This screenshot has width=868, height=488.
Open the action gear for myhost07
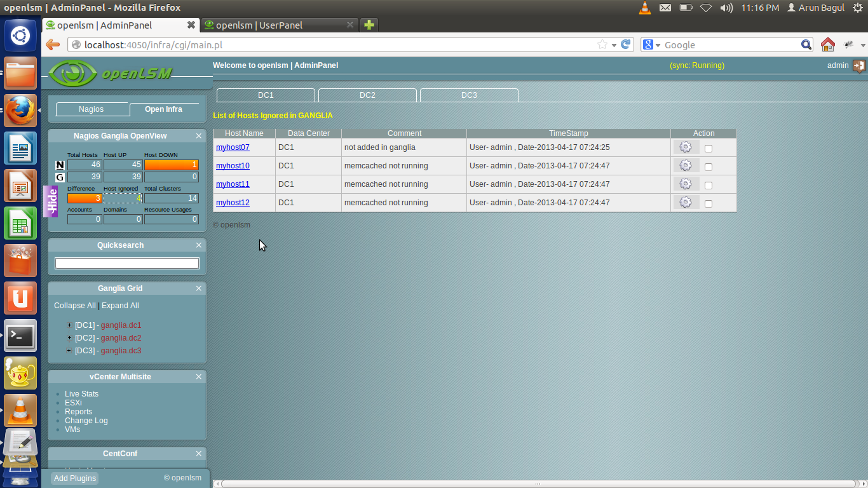[x=685, y=146]
